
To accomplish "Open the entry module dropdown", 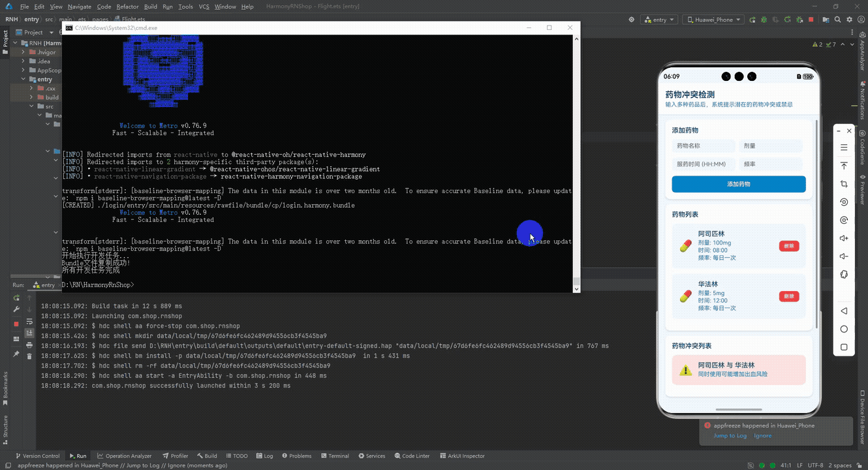I will (659, 20).
